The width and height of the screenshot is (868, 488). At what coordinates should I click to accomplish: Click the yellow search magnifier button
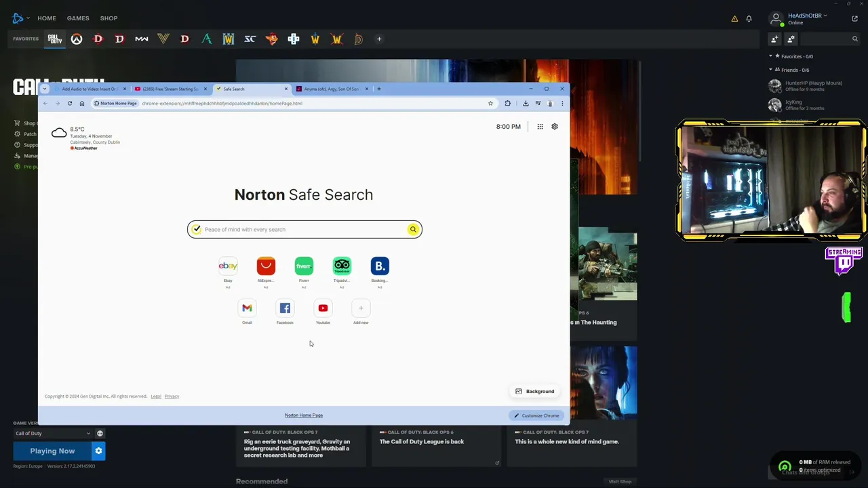point(413,230)
